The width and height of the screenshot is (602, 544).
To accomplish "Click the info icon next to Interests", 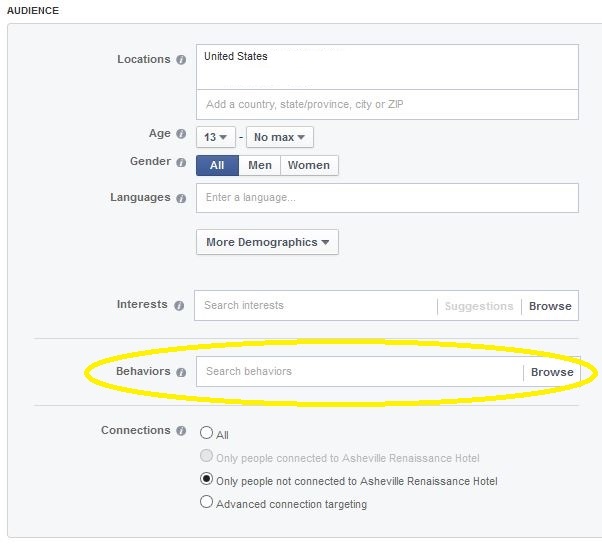I will point(179,306).
